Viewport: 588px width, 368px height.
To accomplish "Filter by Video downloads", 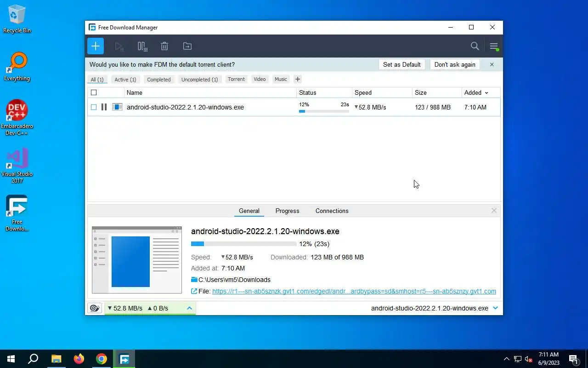I will coord(260,79).
